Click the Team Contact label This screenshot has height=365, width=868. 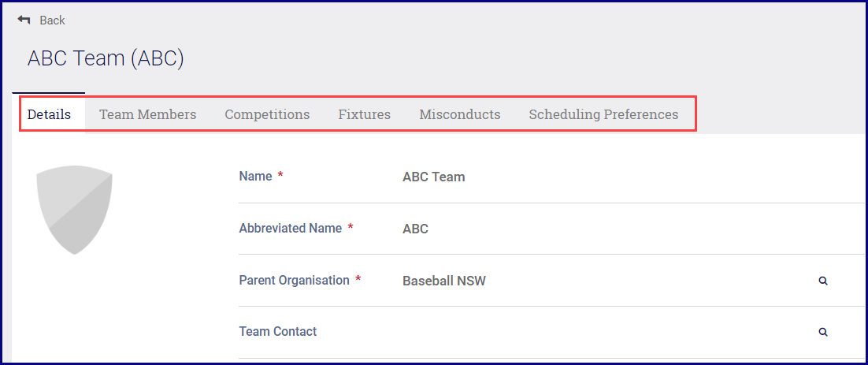click(x=277, y=332)
